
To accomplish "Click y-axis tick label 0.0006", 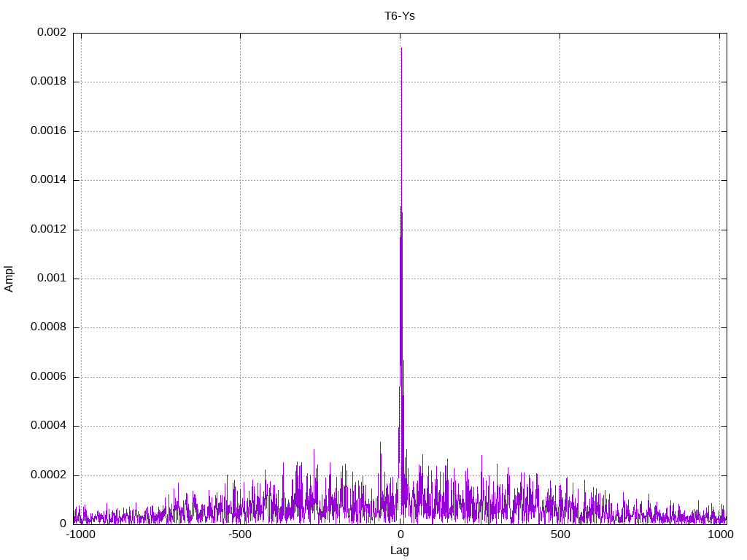I will click(x=48, y=377).
